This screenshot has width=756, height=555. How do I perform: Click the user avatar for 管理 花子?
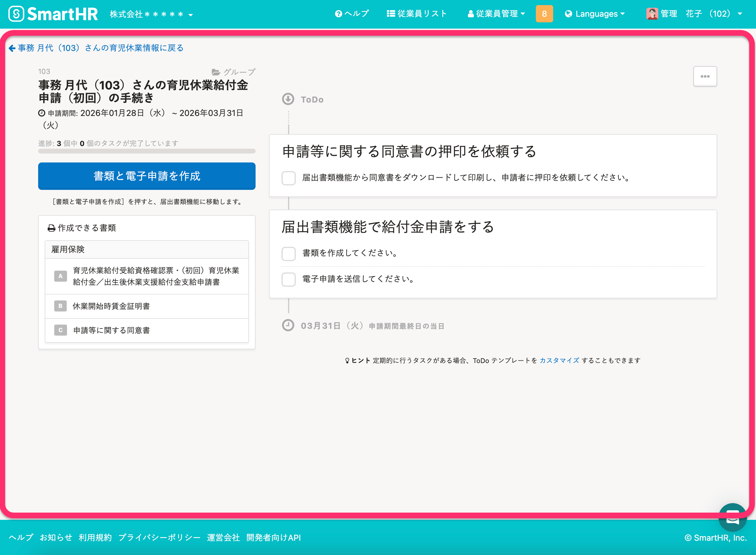coord(652,14)
